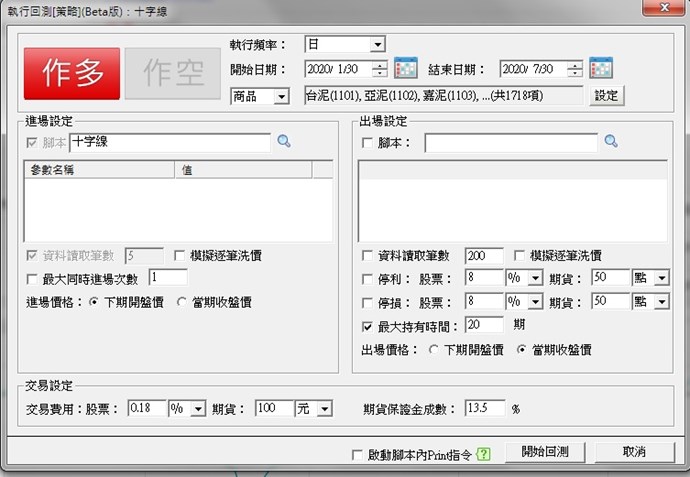Select 下期開盤價 radio for exit price

click(433, 350)
